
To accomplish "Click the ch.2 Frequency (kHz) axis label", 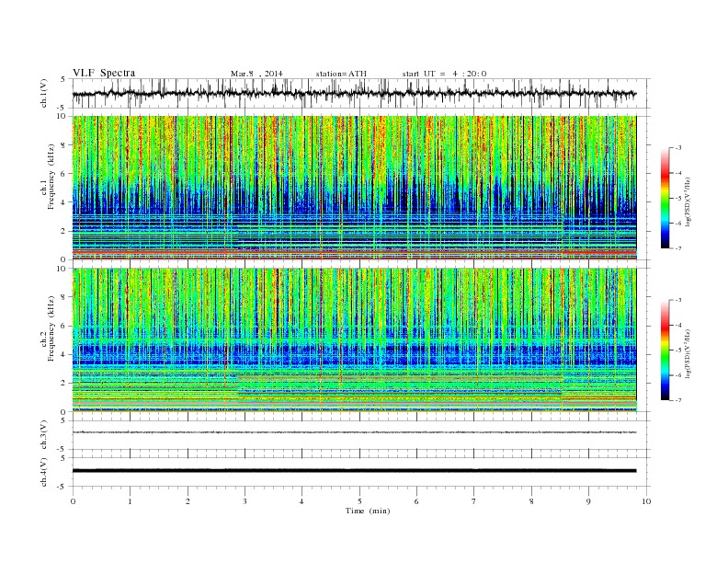I will 48,328.
